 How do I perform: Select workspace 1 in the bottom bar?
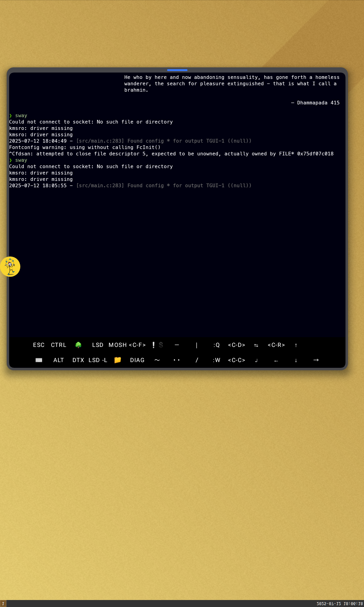(3, 604)
